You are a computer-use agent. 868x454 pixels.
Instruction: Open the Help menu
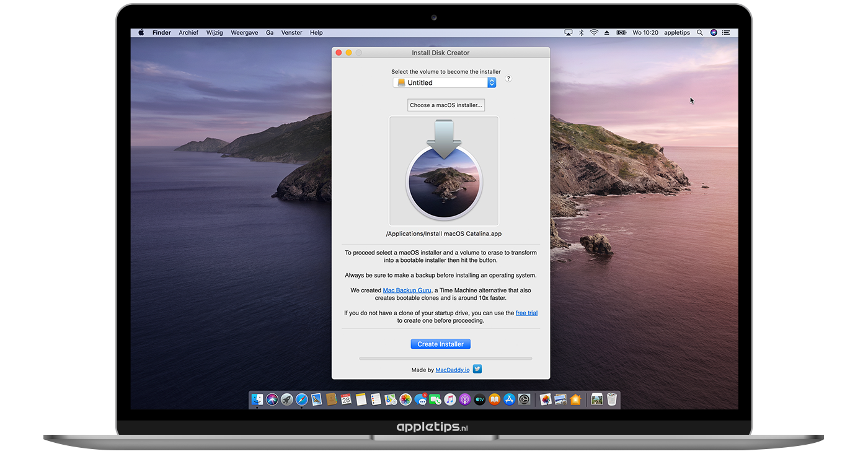pyautogui.click(x=316, y=33)
